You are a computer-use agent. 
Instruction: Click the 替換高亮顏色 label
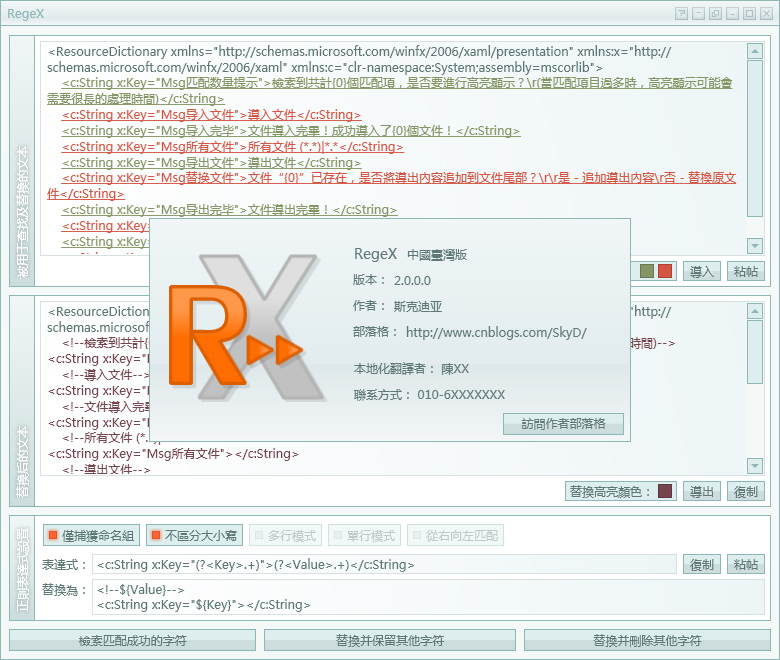point(610,491)
